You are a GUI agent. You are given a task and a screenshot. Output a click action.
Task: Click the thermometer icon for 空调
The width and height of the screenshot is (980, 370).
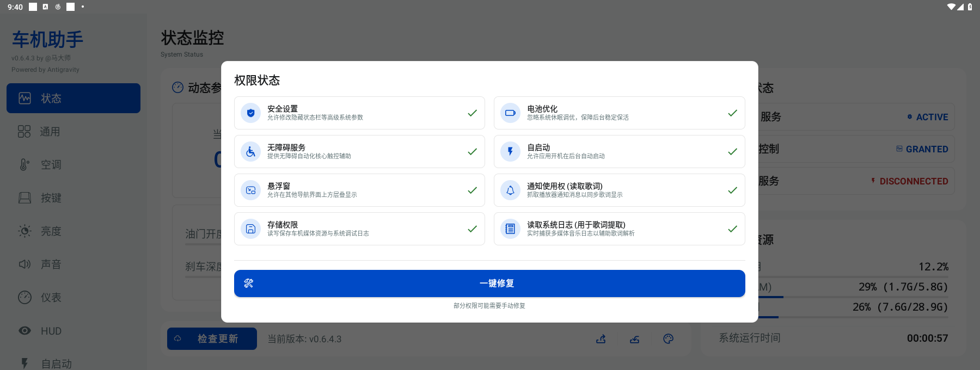tap(24, 165)
